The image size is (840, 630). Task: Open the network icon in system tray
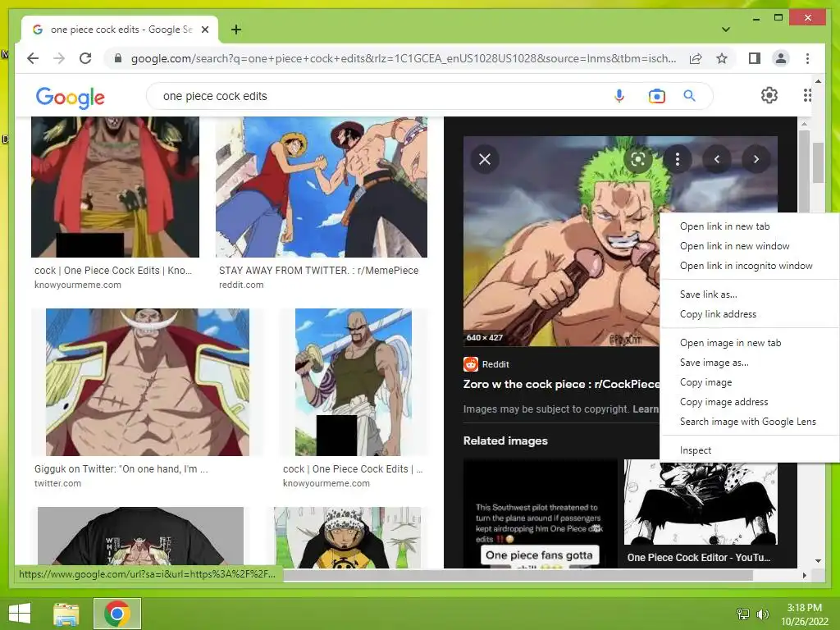(743, 614)
